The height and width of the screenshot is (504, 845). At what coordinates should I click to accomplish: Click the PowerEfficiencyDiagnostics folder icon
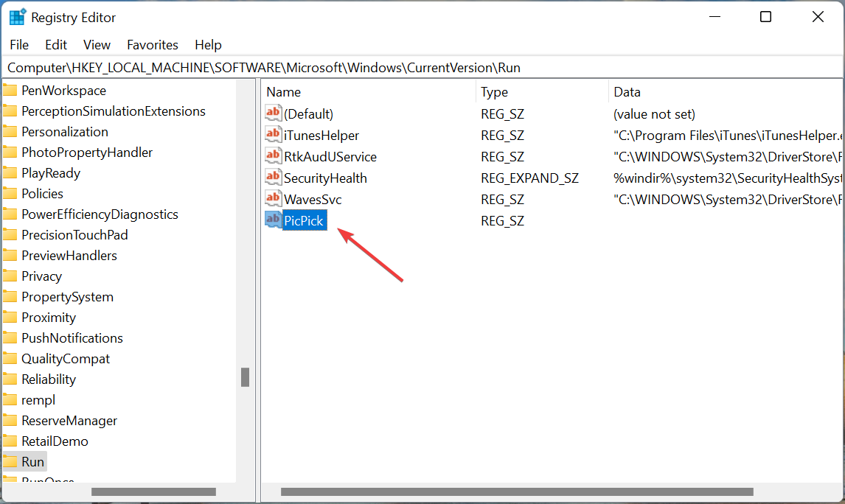click(10, 214)
